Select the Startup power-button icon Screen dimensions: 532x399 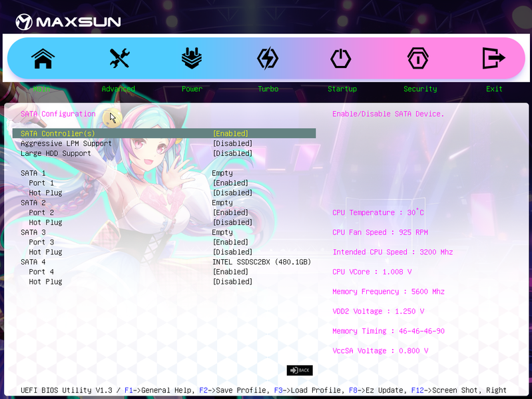(x=341, y=59)
